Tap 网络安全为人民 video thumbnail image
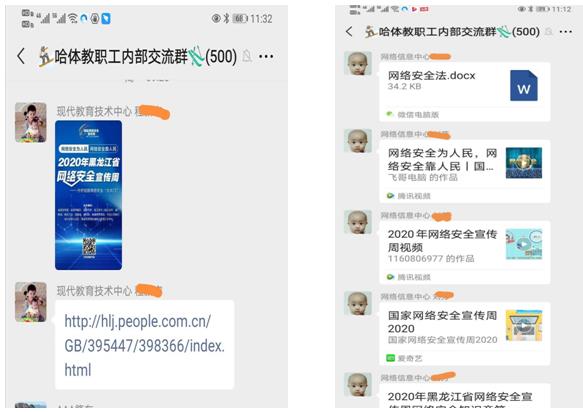This screenshot has height=412, width=583. (x=524, y=163)
